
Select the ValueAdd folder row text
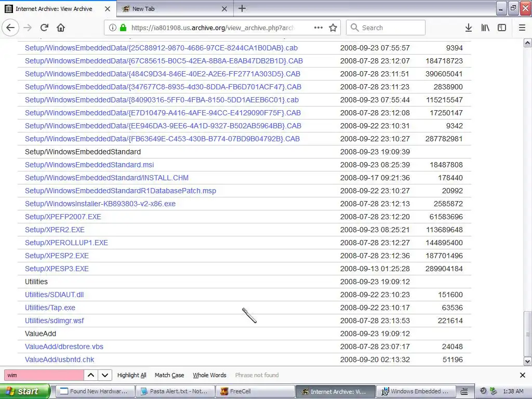click(x=41, y=334)
